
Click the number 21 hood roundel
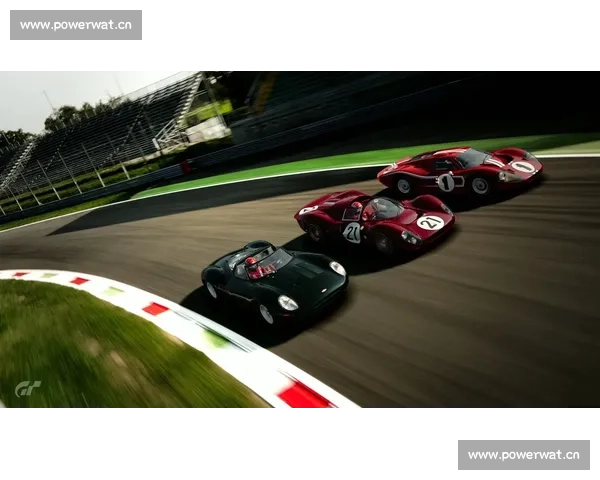[x=430, y=222]
